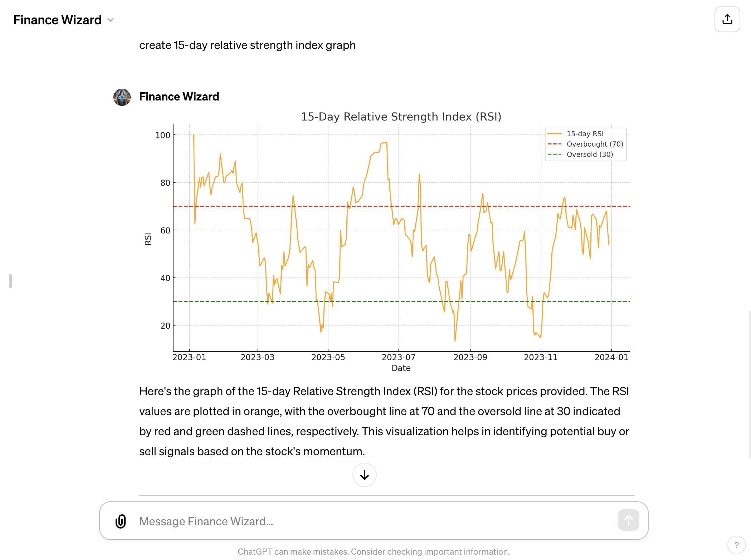This screenshot has width=751, height=560.
Task: Click the Finance Wizard sender name
Action: [179, 97]
